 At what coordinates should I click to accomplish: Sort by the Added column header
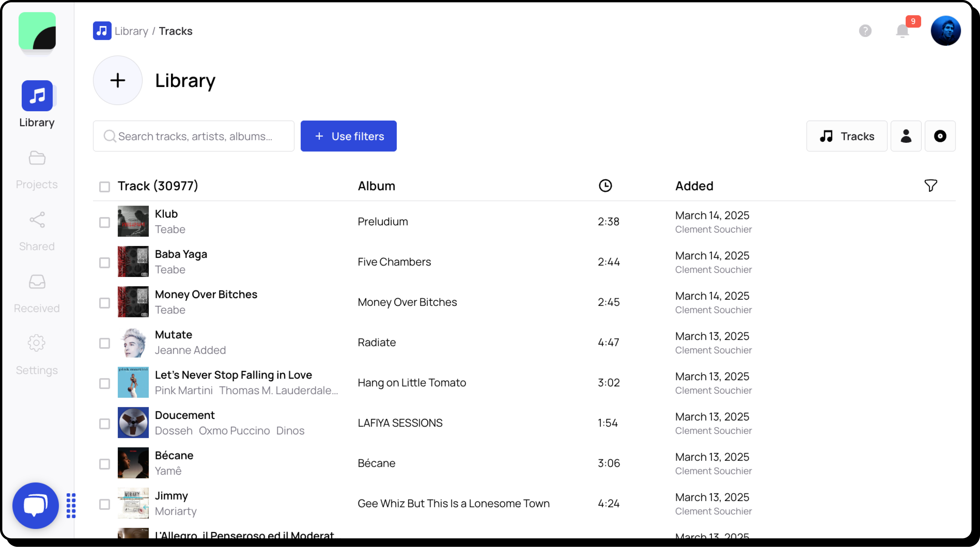coord(694,186)
